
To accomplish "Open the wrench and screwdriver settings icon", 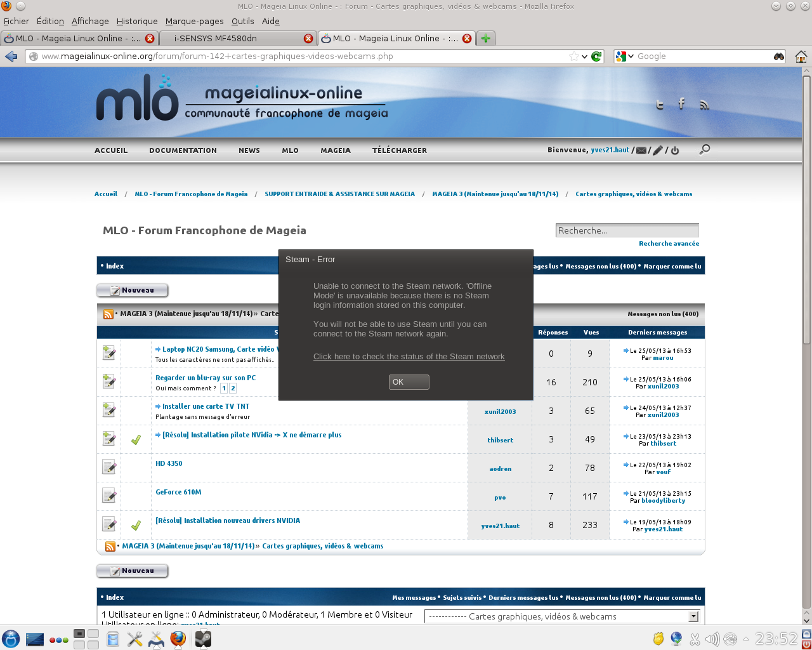I will point(134,639).
